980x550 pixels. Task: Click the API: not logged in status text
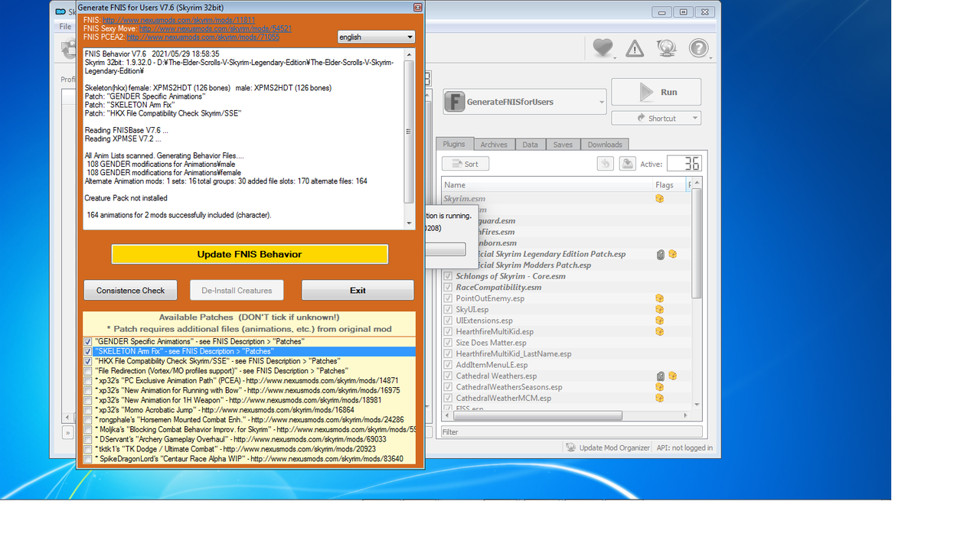tap(684, 447)
